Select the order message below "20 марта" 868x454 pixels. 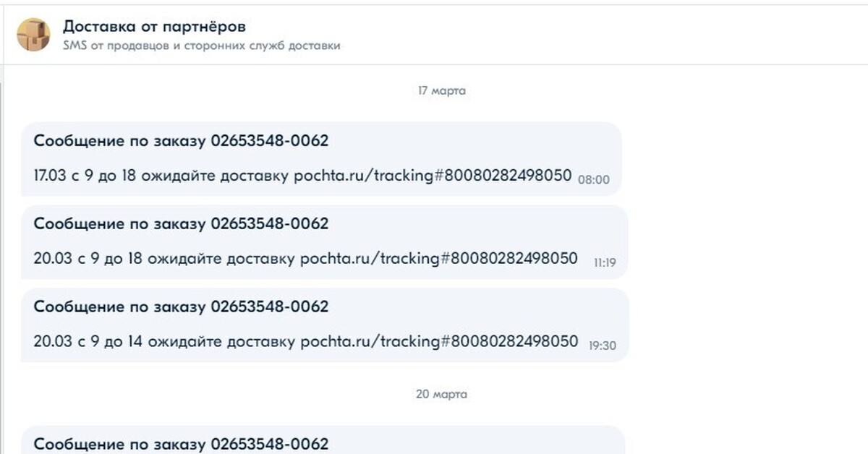tap(181, 443)
